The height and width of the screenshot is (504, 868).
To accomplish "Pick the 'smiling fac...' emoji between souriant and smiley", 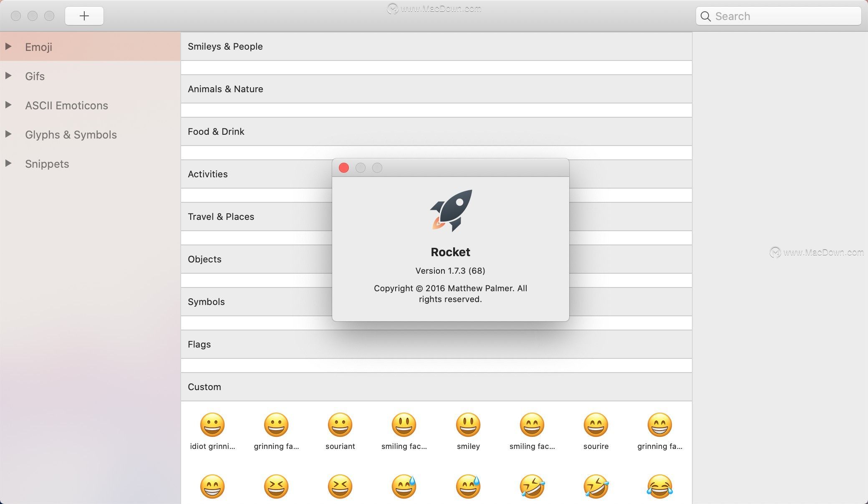I will 404,425.
